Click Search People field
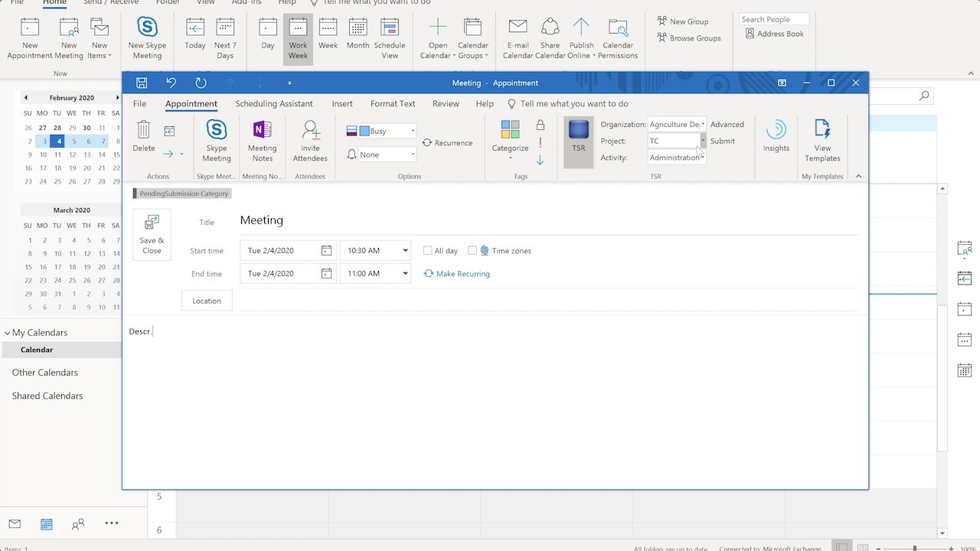This screenshot has width=980, height=551. click(x=774, y=19)
